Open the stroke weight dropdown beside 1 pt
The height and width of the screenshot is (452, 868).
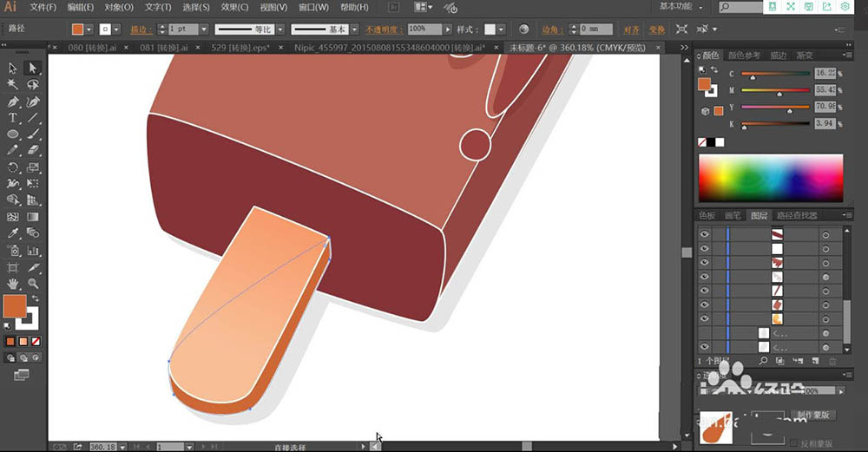click(204, 29)
